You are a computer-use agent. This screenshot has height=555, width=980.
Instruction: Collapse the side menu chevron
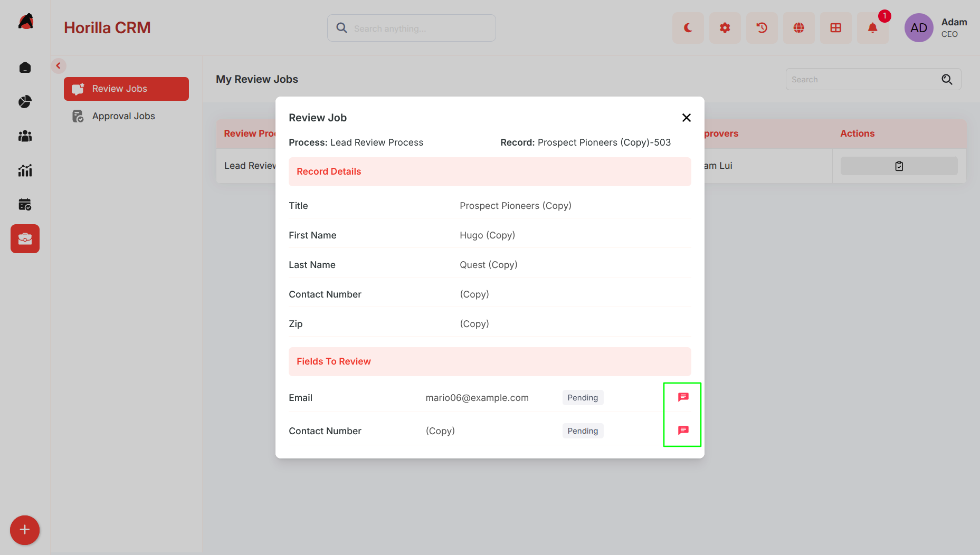[59, 66]
